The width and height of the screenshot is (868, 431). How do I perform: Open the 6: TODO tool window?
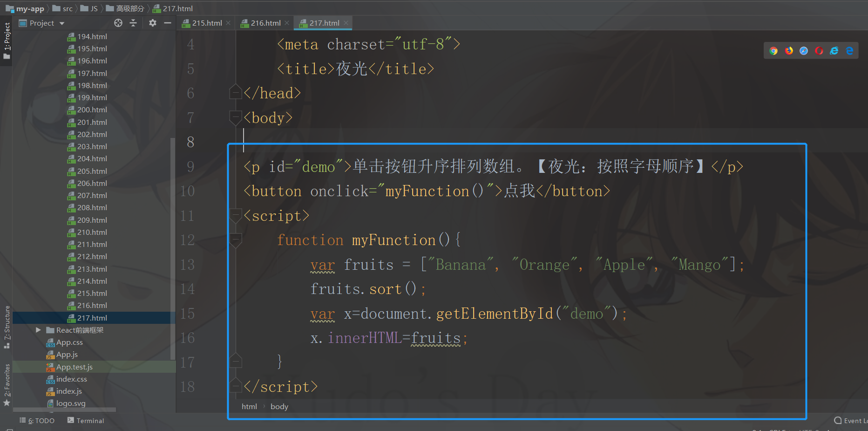[37, 421]
